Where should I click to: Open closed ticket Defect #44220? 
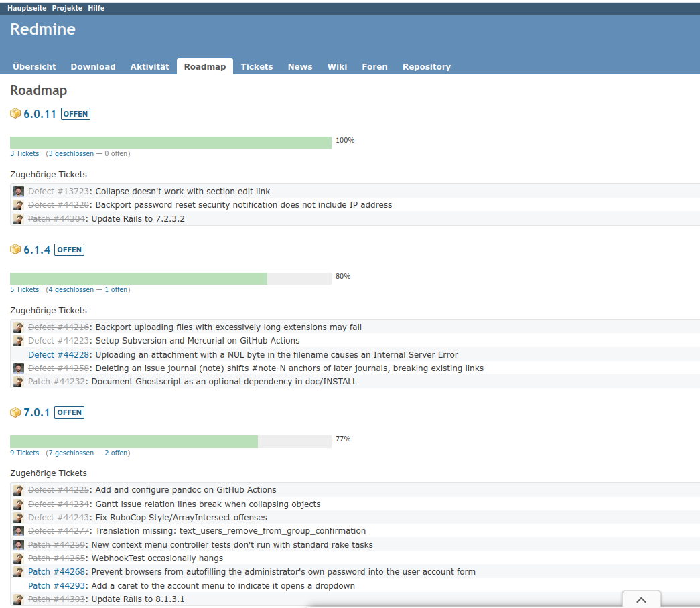pos(59,205)
